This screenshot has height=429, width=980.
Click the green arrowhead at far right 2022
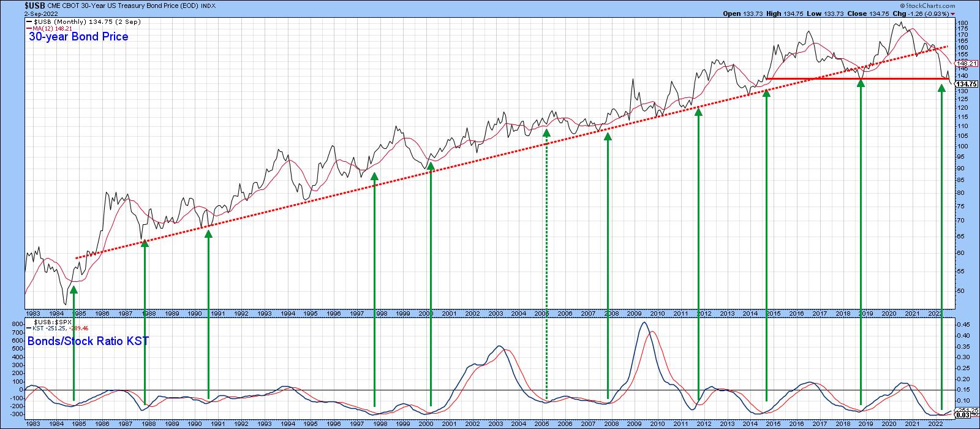click(941, 89)
